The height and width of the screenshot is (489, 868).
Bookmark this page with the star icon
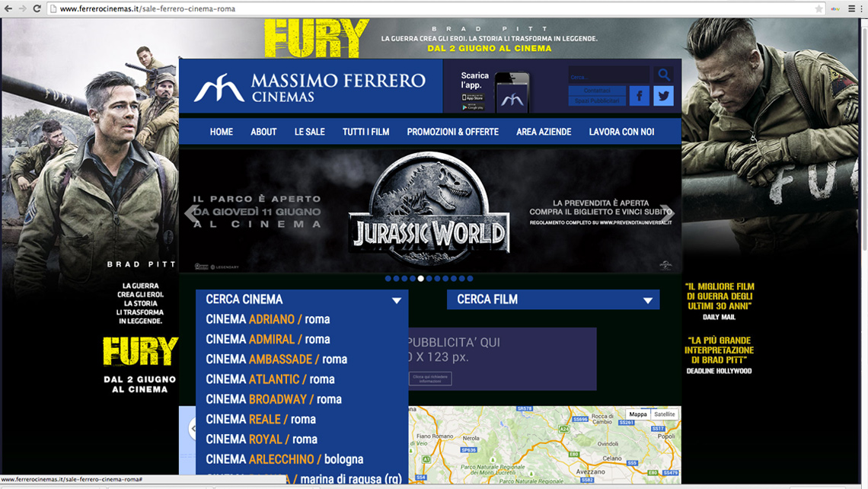point(819,9)
